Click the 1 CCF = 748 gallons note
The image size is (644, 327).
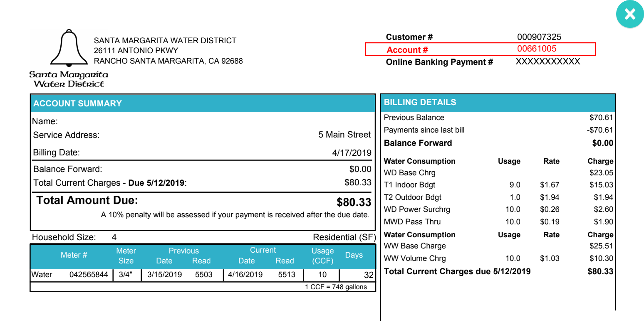(x=336, y=287)
